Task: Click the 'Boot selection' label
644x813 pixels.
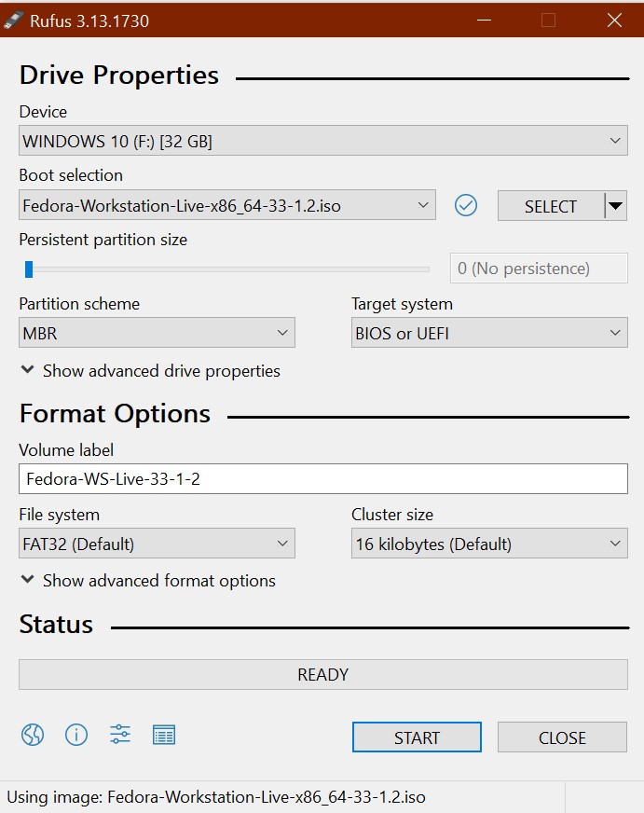Action: (71, 175)
